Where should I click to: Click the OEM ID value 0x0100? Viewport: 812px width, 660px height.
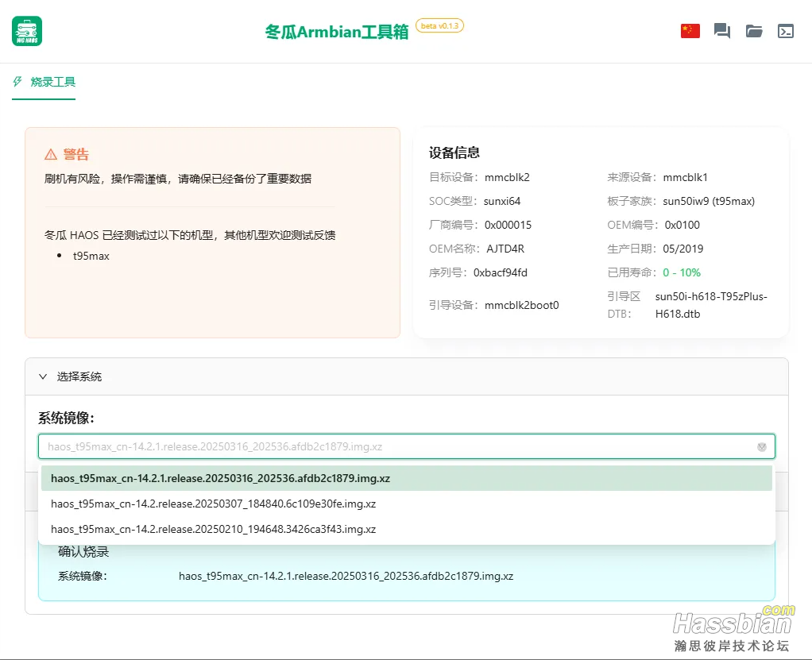tap(682, 226)
